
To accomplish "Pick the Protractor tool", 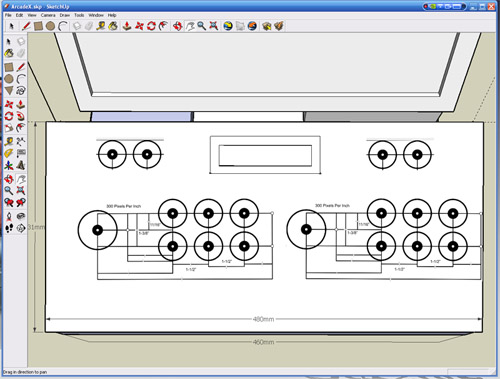I will click(x=9, y=153).
